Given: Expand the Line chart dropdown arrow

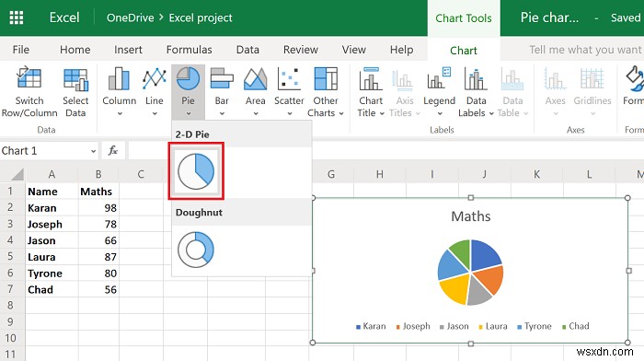Looking at the screenshot, I should pyautogui.click(x=155, y=113).
